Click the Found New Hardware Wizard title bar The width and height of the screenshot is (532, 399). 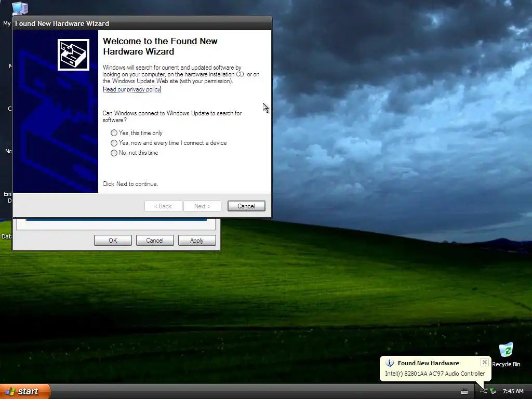tap(142, 23)
